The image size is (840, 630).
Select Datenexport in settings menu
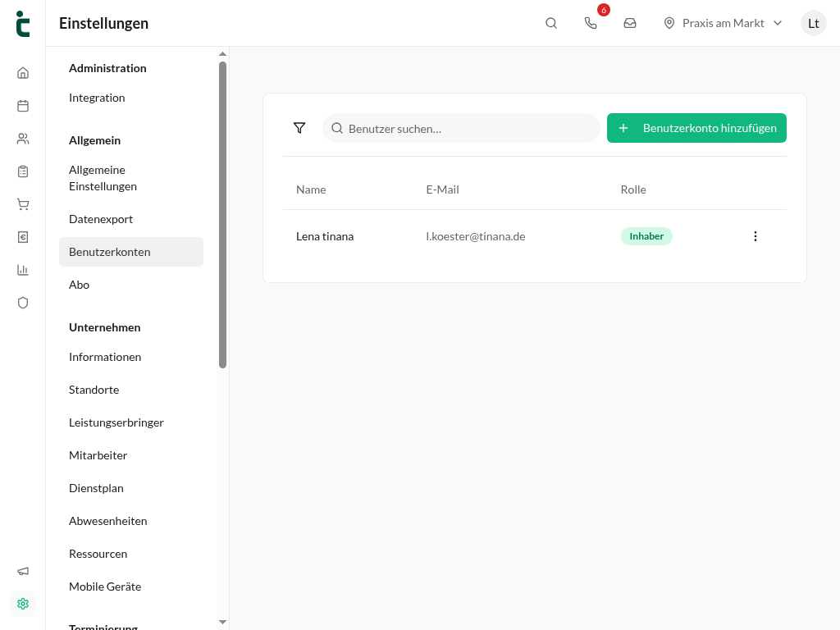[x=101, y=219]
